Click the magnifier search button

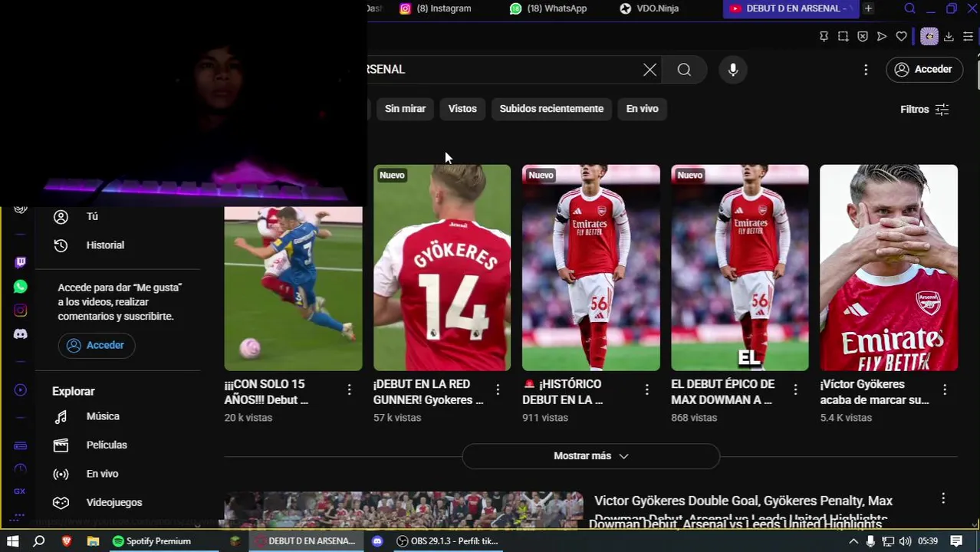coord(684,70)
